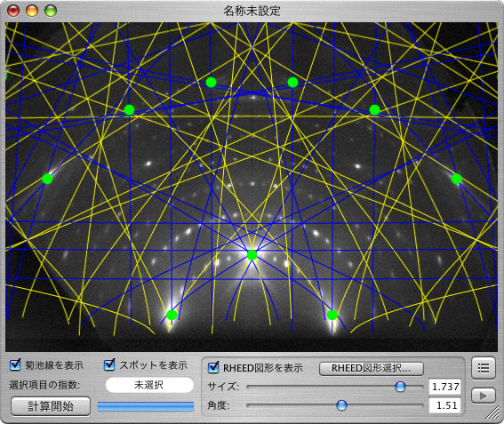Select the central green spot at beam origin

coord(252,255)
